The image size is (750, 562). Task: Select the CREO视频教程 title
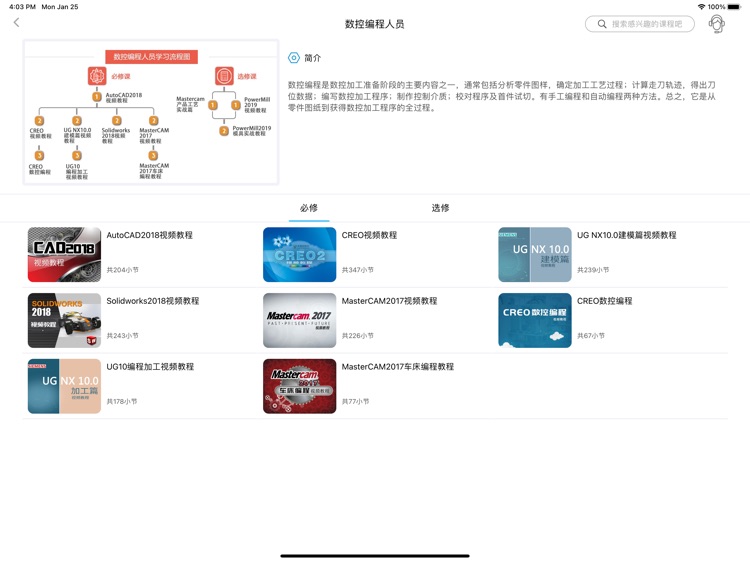[369, 235]
